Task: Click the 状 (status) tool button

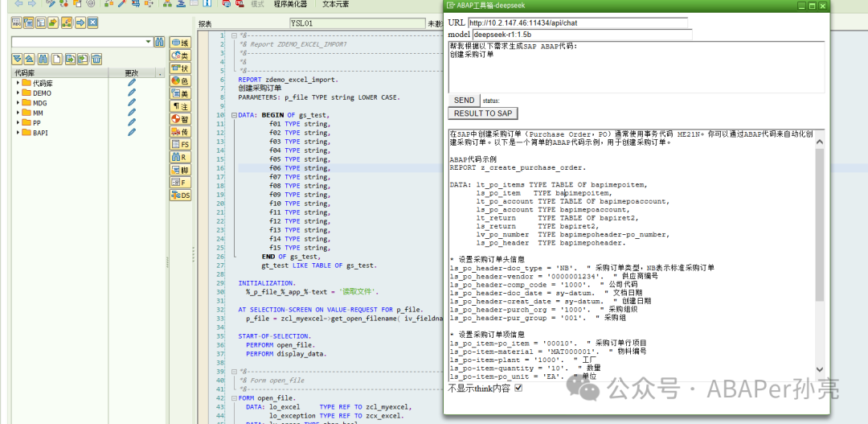Action: (x=181, y=68)
